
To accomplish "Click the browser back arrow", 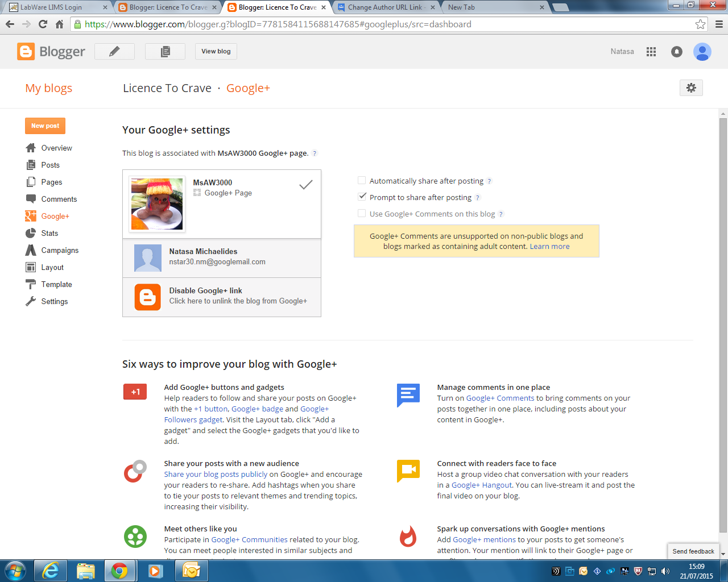I will [10, 24].
